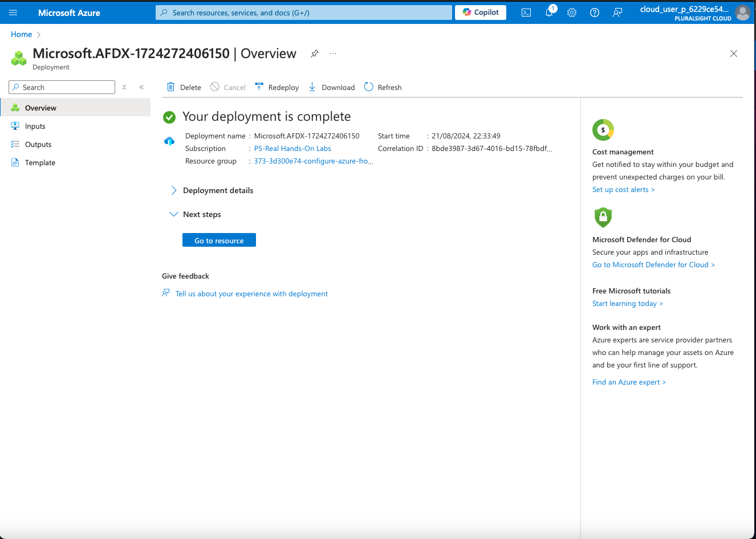Collapse the left sidebar menu

(x=141, y=87)
